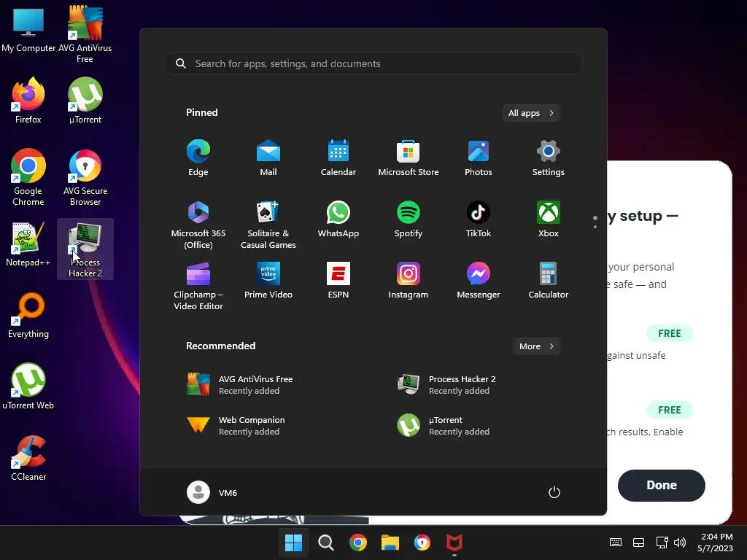Select Firefox desktop shortcut
Screen dimensions: 747x560
pos(28,101)
